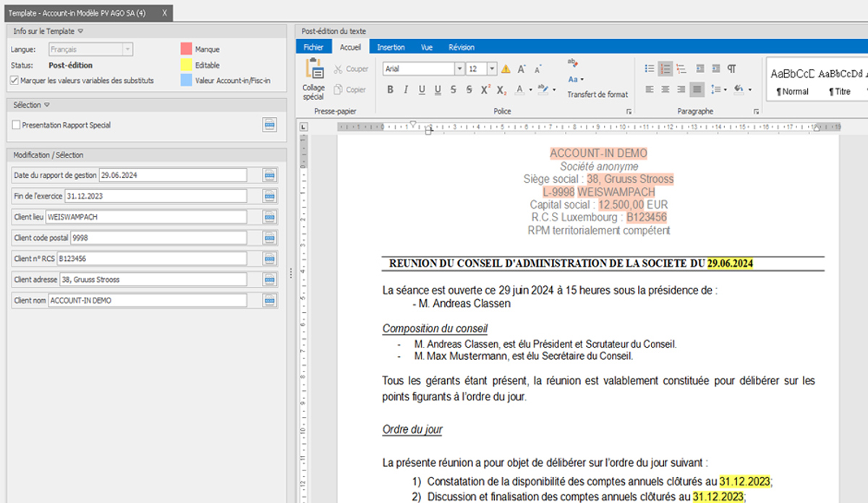Click the text highlight pen icon
This screenshot has height=503, width=868.
coord(543,90)
